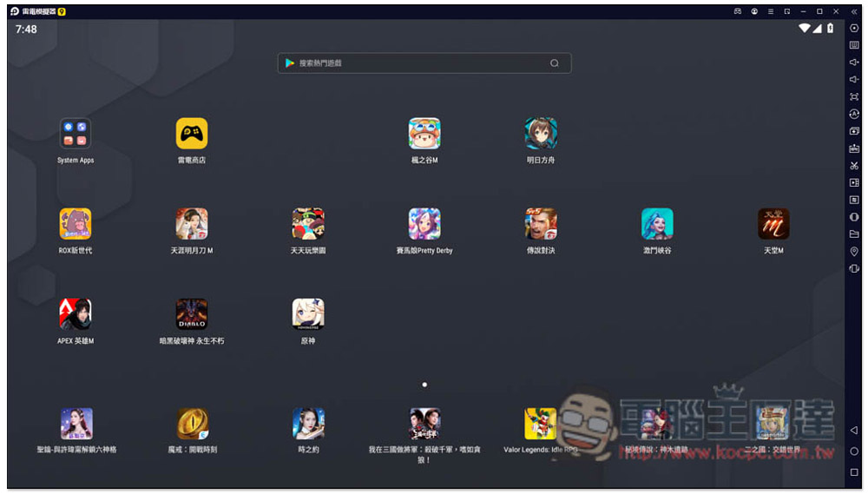
Task: Open the user account icon in title bar
Action: [754, 12]
